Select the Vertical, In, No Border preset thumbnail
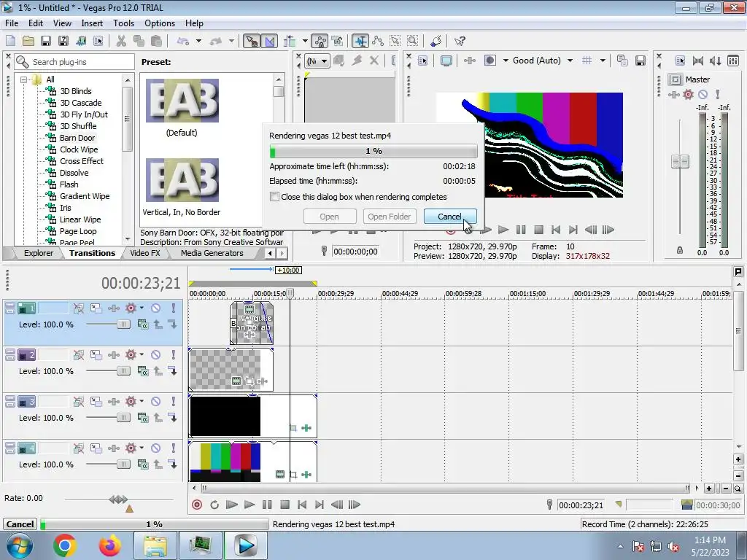The width and height of the screenshot is (747, 560). (182, 180)
